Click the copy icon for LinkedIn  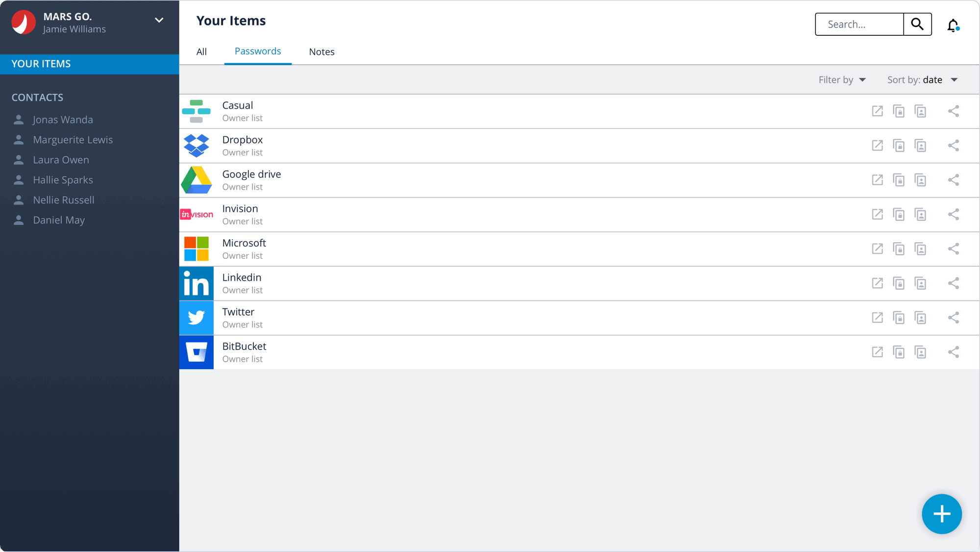(898, 283)
